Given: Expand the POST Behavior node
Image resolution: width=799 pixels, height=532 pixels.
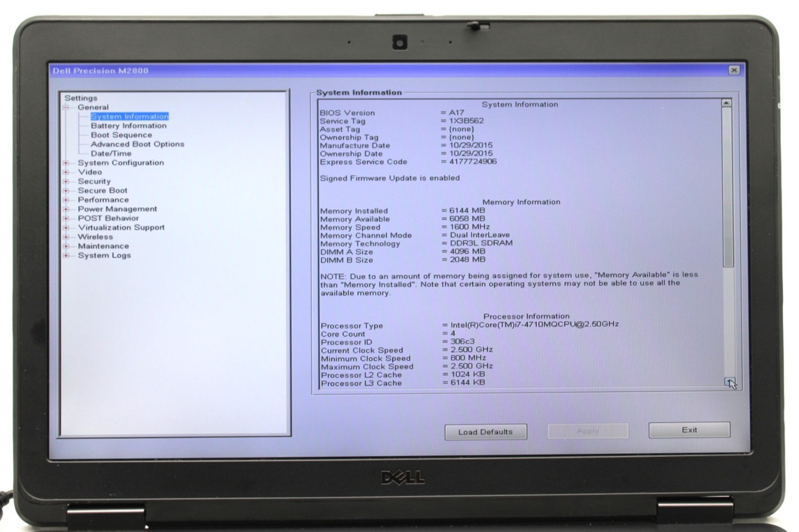Looking at the screenshot, I should 66,219.
